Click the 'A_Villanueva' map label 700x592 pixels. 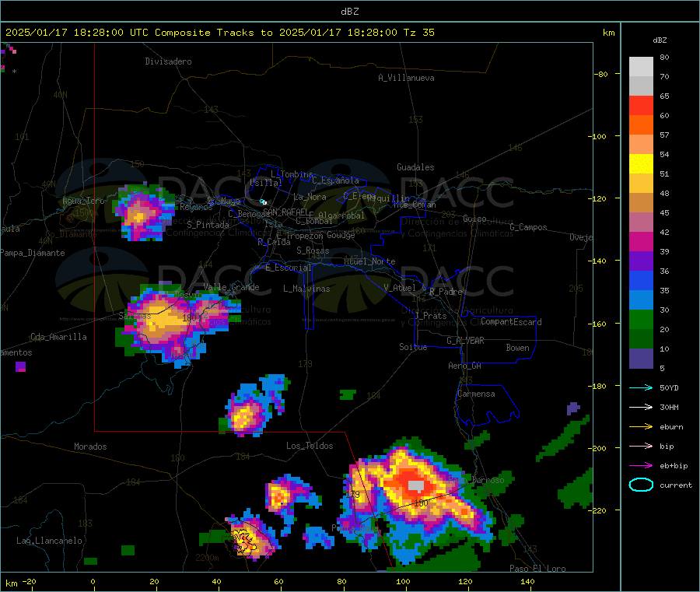click(x=406, y=78)
